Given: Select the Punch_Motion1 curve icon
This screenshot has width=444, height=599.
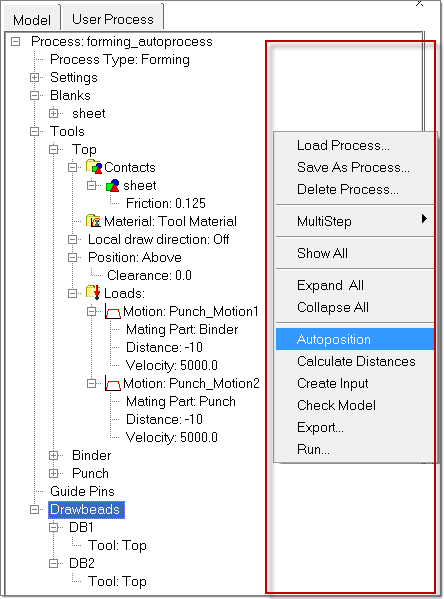Looking at the screenshot, I should click(x=113, y=311).
